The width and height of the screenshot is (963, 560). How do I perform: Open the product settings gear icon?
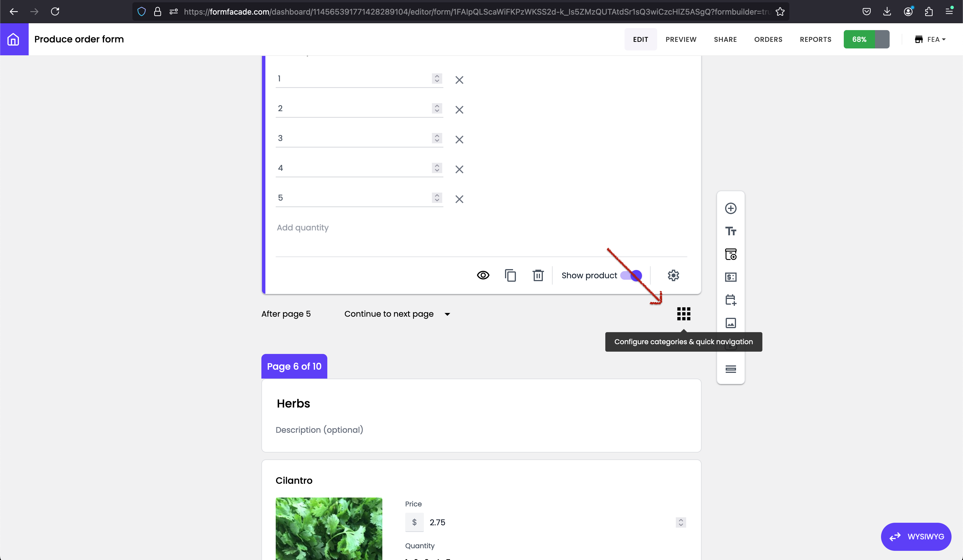point(673,275)
